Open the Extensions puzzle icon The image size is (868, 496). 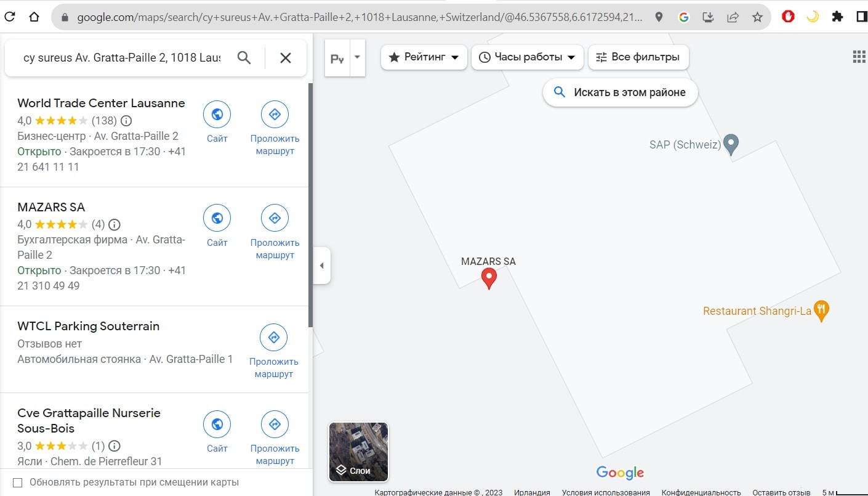[837, 17]
